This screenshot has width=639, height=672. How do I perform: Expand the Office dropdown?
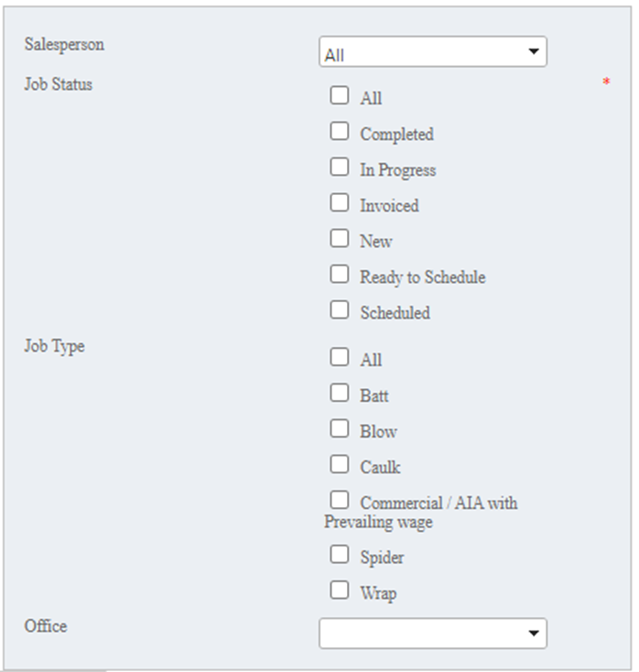[x=432, y=634]
